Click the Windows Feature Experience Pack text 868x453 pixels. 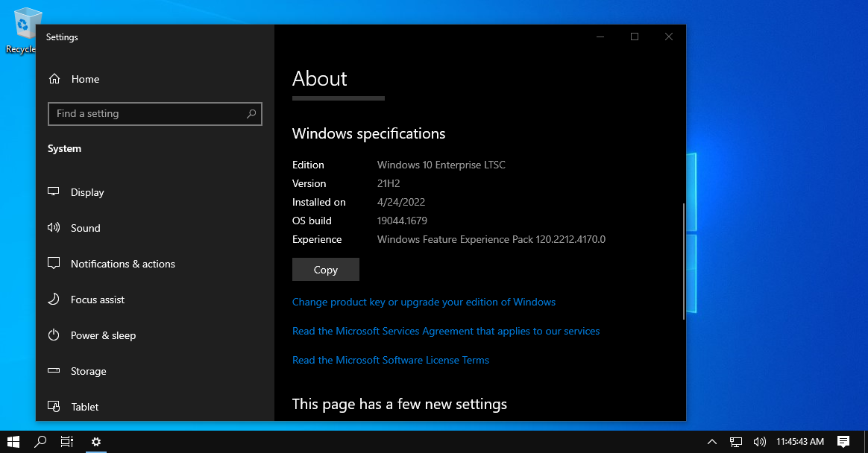491,239
